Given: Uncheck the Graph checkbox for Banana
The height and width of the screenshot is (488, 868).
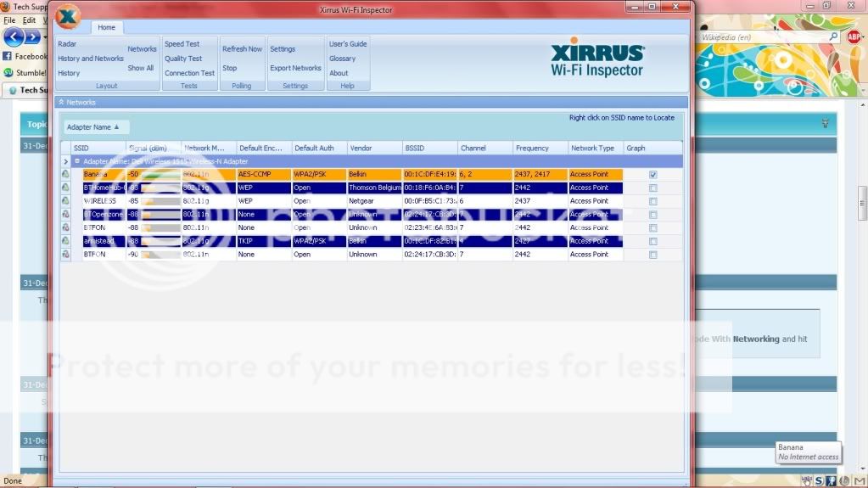Looking at the screenshot, I should 652,175.
